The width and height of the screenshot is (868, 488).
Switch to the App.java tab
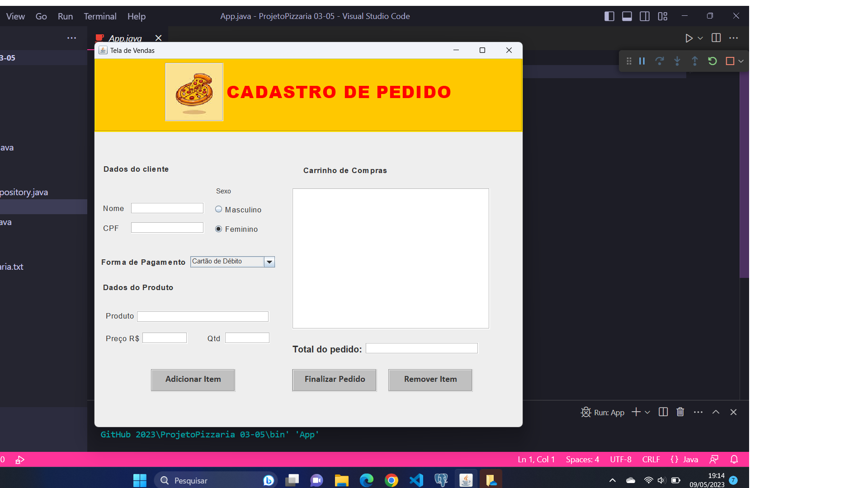(125, 38)
